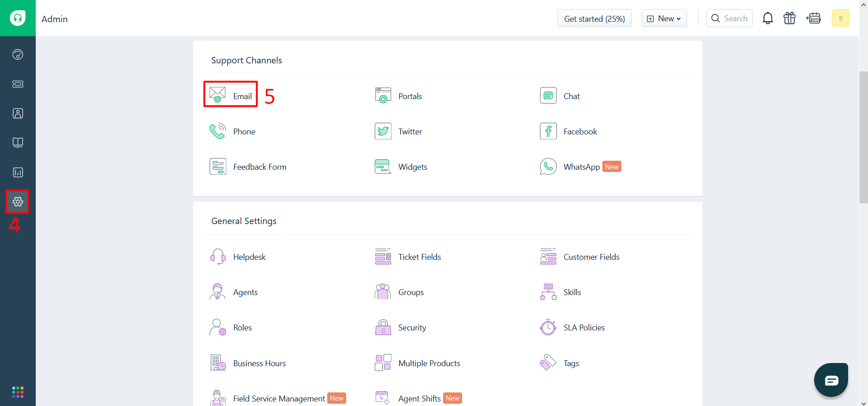This screenshot has height=406, width=868.
Task: Go to SLA Policies settings
Action: tap(584, 328)
